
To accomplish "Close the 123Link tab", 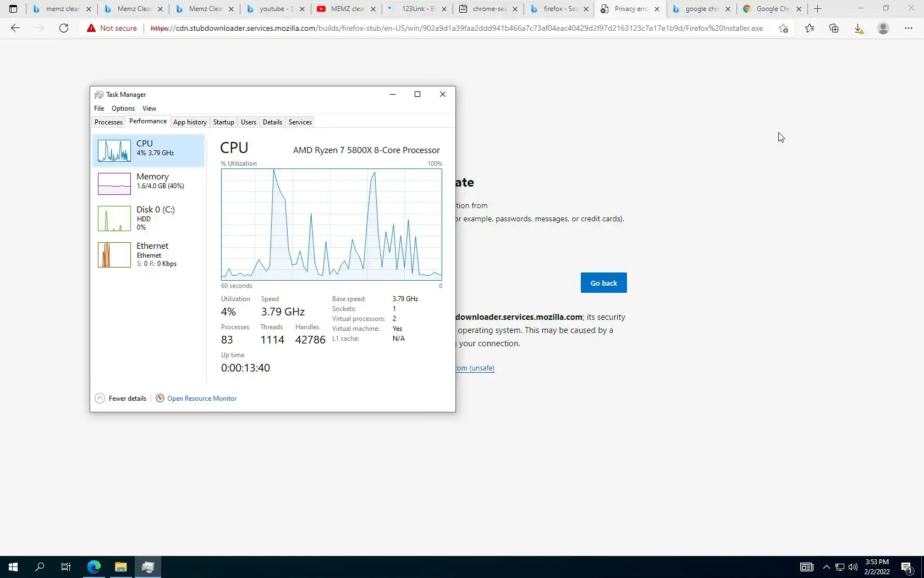I will click(444, 9).
